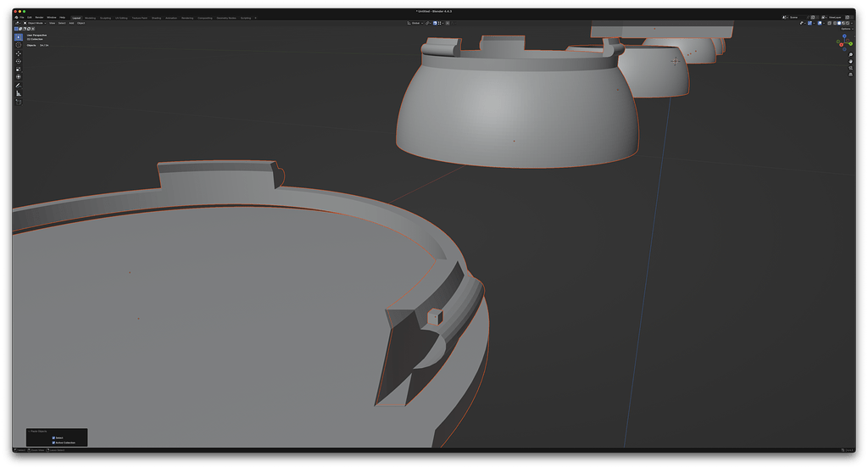Viewport: 868px width, 468px height.
Task: Open the viewport Object menu
Action: [x=81, y=23]
